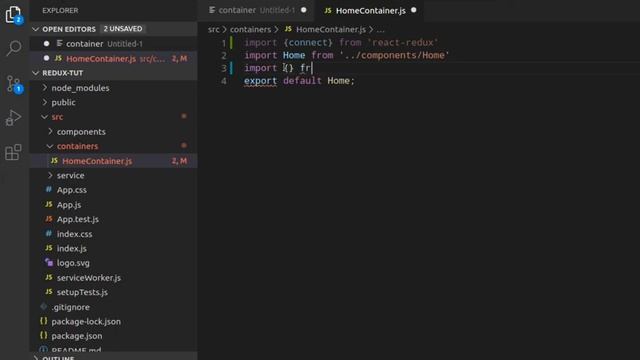The width and height of the screenshot is (640, 360).
Task: Switch to the container Untitled-1 tab
Action: (x=257, y=10)
